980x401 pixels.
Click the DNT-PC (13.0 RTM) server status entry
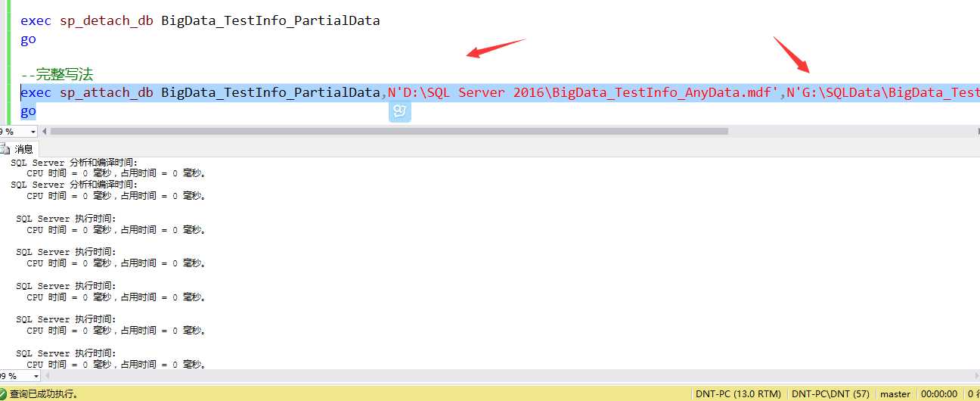pyautogui.click(x=739, y=394)
